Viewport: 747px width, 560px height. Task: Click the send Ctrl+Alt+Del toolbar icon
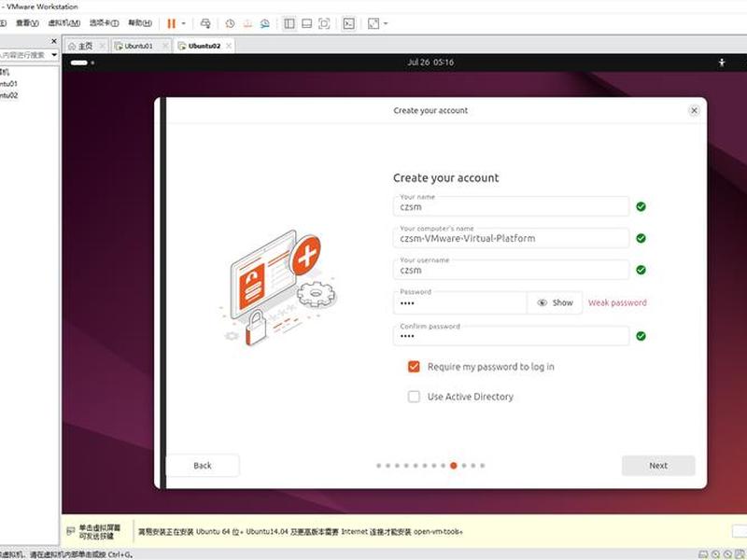click(205, 23)
